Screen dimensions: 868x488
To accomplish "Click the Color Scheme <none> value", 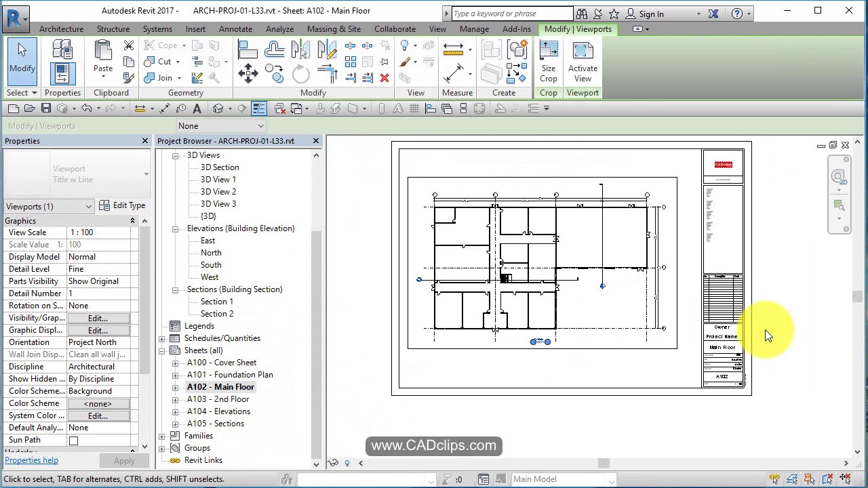I will tap(97, 403).
